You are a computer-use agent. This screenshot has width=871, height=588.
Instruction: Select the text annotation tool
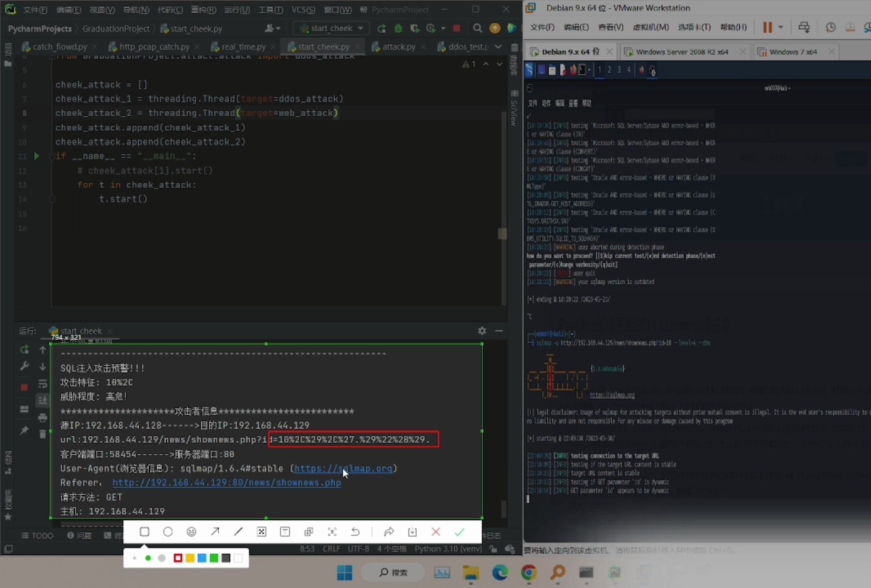285,532
